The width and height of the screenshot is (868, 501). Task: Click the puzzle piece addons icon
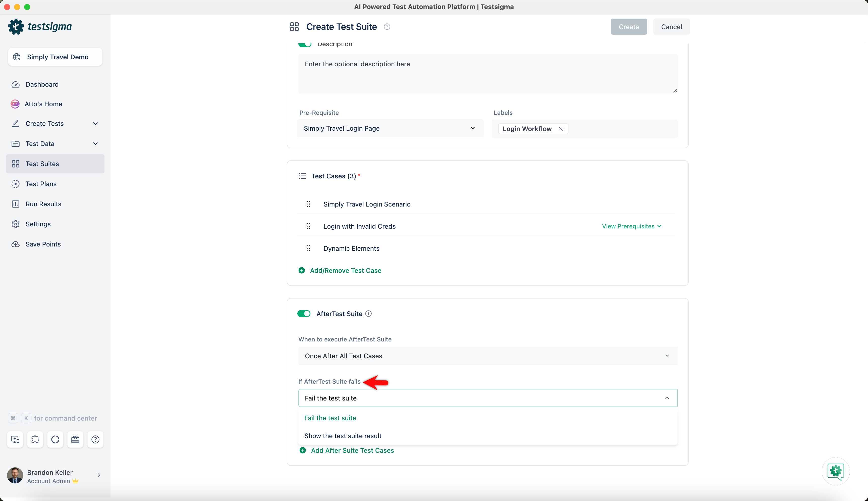pos(35,439)
